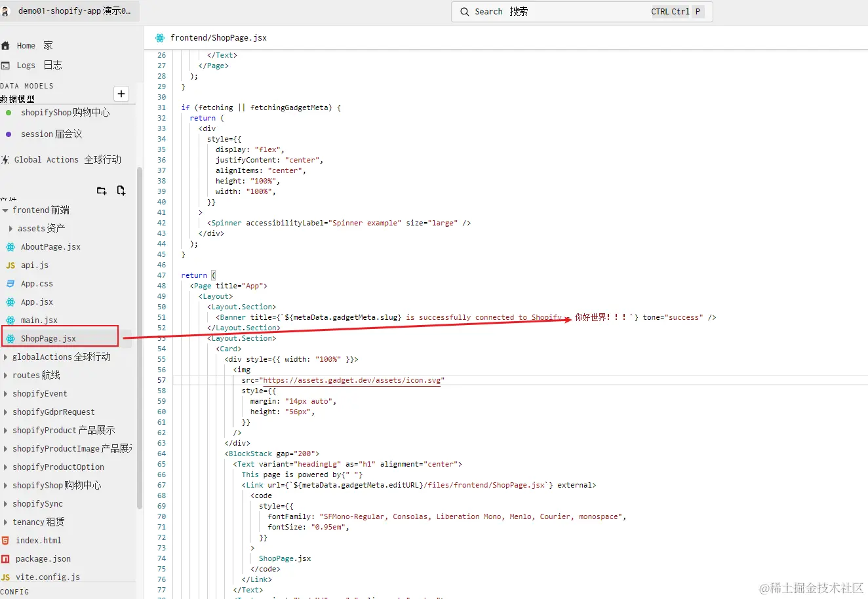Viewport: 868px width, 599px height.
Task: Create a new folder via folder-plus icon
Action: (x=102, y=191)
